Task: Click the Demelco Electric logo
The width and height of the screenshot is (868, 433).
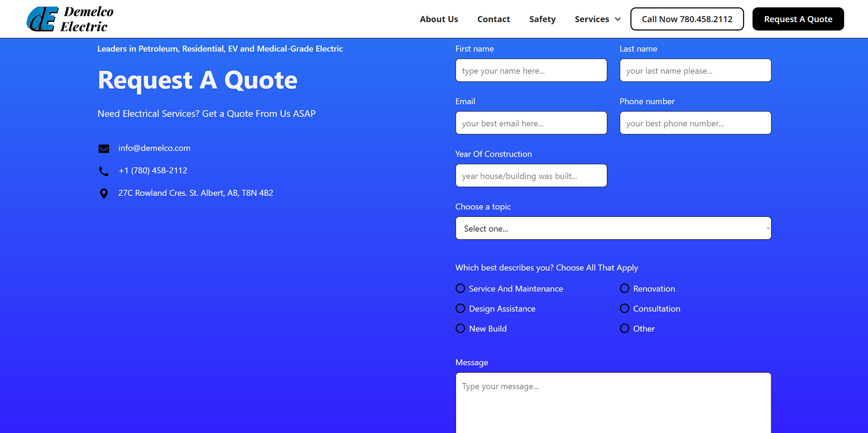Action: click(x=70, y=19)
